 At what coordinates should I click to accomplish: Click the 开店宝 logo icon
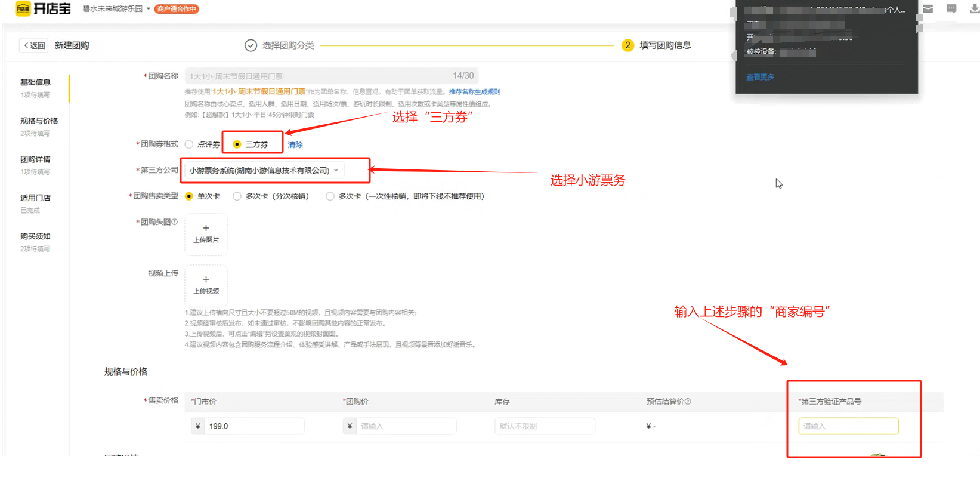pyautogui.click(x=23, y=8)
